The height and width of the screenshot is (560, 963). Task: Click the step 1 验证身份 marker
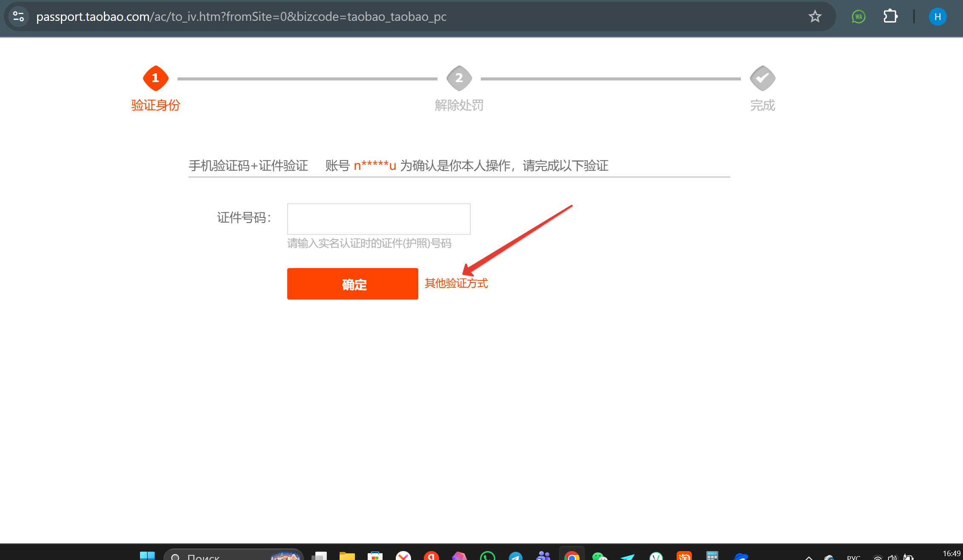coord(155,78)
